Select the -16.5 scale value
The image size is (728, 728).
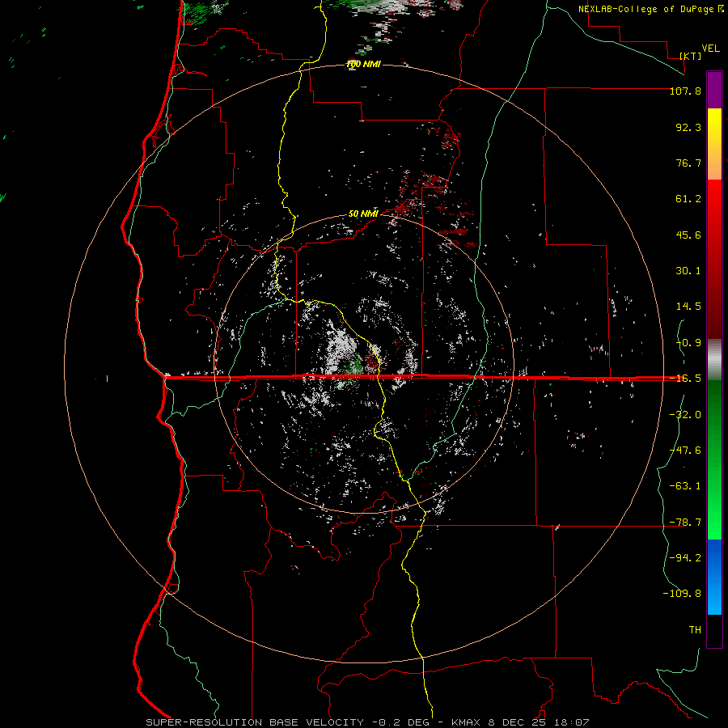click(x=685, y=379)
